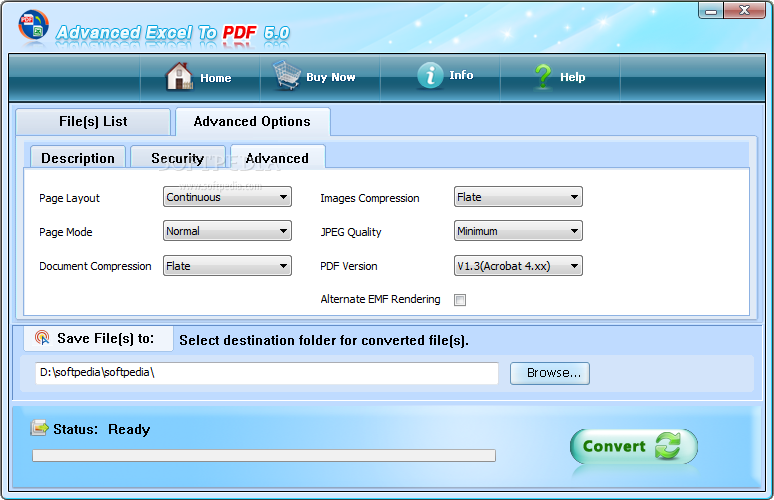Click the Buy Now toolbar label
Screen dimensions: 774x500
[x=331, y=77]
